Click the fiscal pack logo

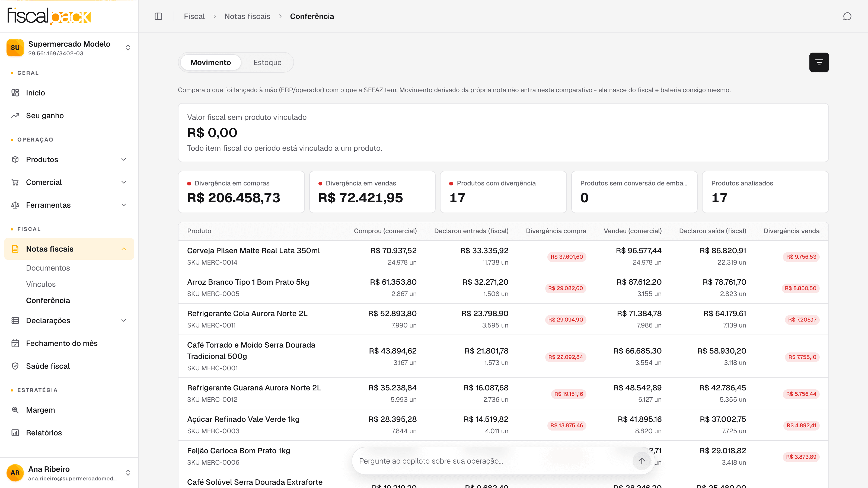(49, 16)
